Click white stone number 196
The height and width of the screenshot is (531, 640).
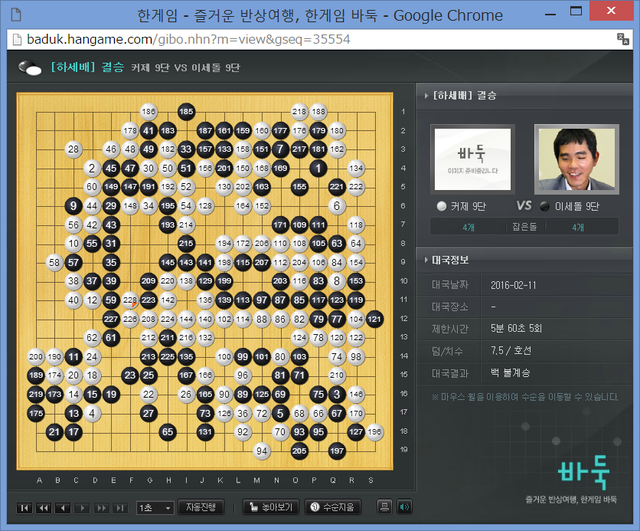[x=374, y=432]
